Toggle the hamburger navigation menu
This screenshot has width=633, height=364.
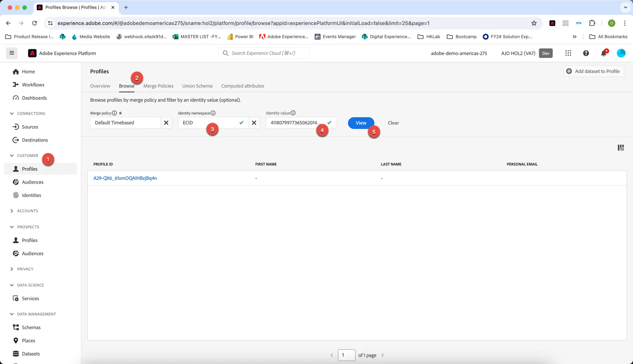point(12,53)
